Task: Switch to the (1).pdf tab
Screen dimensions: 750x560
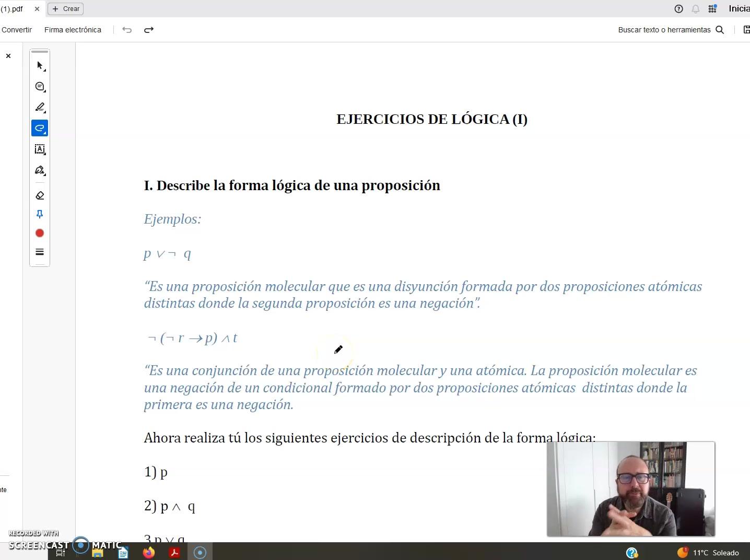Action: point(11,9)
